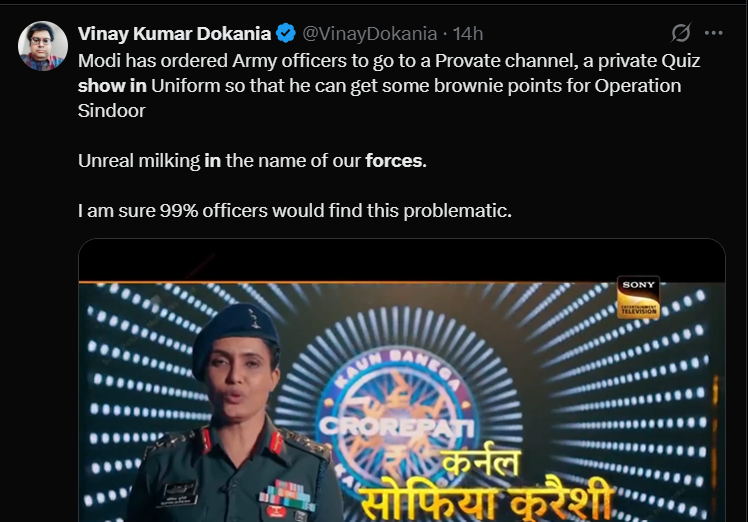
Task: Open Grok explain icon on the post
Action: (x=681, y=33)
